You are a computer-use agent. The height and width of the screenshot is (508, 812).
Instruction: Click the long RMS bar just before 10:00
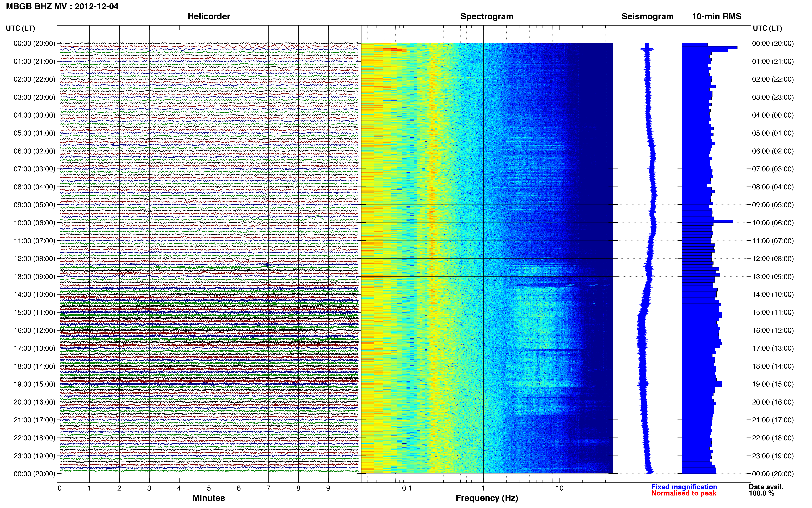click(x=708, y=221)
